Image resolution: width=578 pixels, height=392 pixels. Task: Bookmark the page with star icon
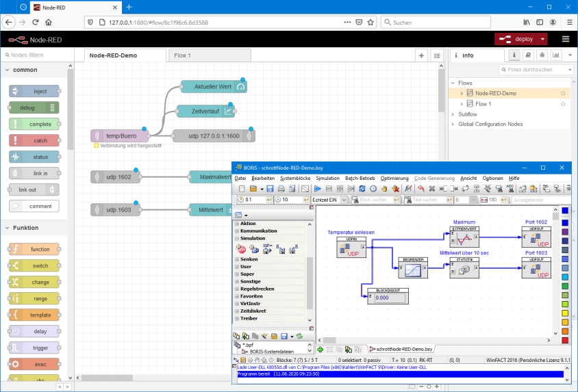pyautogui.click(x=370, y=22)
